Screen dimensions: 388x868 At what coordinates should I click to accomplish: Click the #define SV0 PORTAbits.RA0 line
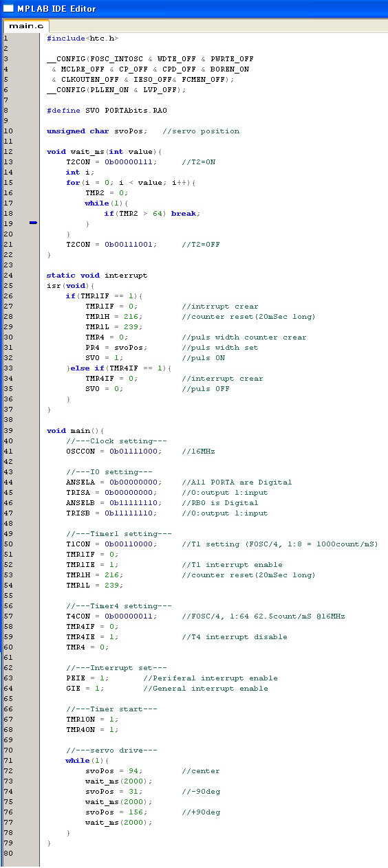[x=107, y=111]
